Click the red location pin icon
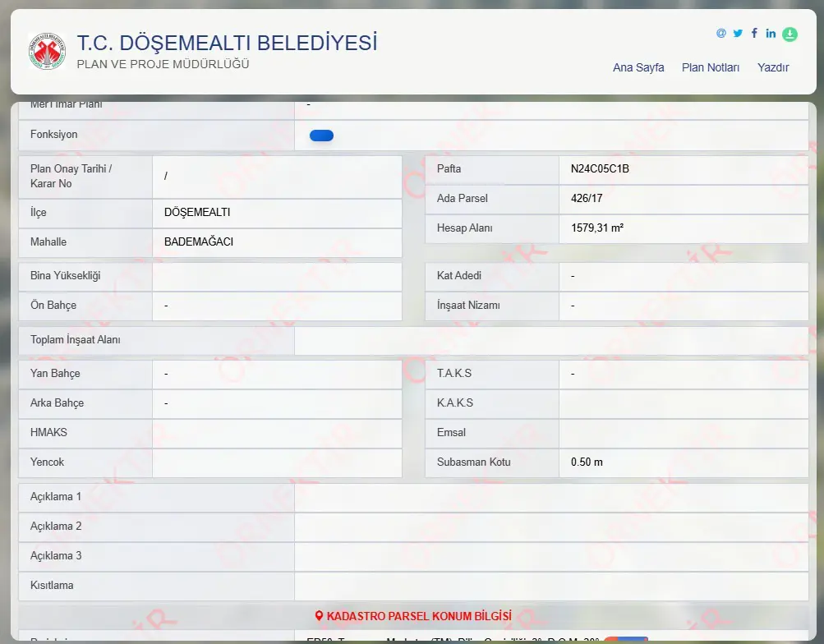Image resolution: width=824 pixels, height=644 pixels. coord(319,615)
